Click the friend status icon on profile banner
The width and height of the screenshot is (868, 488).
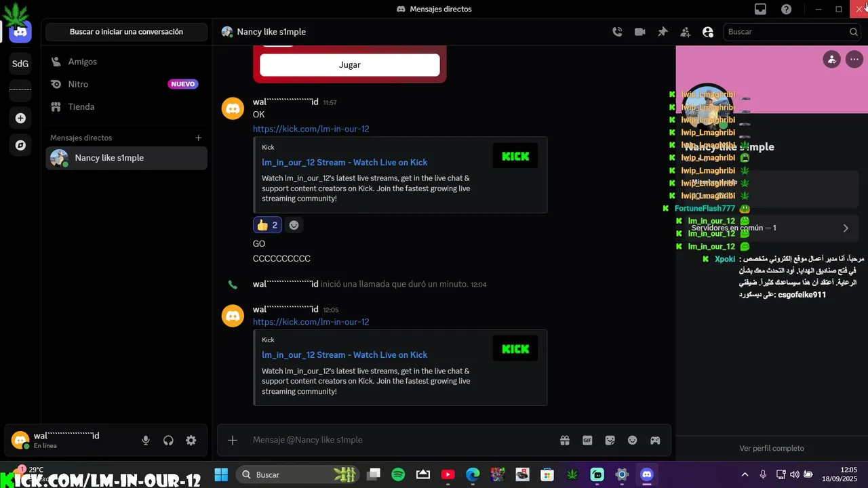click(x=831, y=59)
